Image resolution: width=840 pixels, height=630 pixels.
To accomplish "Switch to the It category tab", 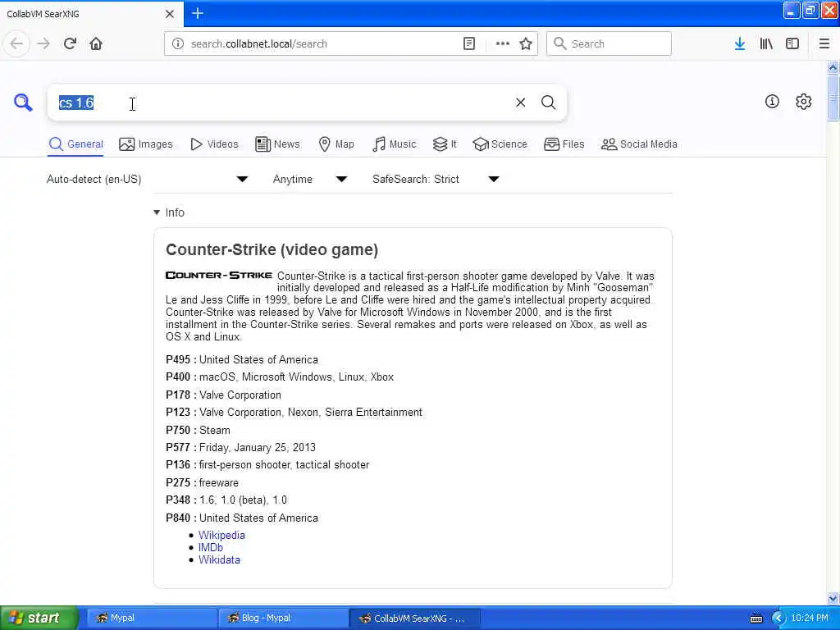I will 445,144.
